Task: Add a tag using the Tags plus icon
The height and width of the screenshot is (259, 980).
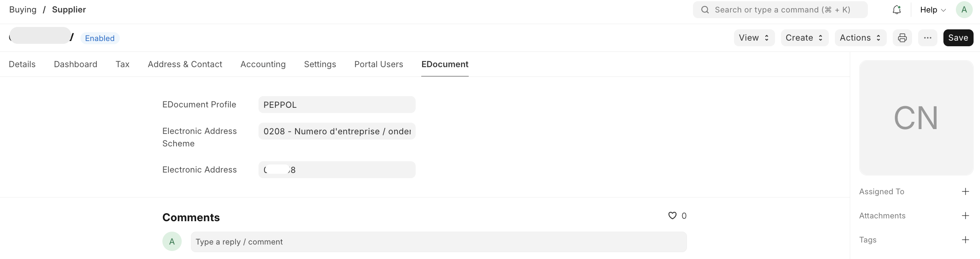Action: point(965,240)
